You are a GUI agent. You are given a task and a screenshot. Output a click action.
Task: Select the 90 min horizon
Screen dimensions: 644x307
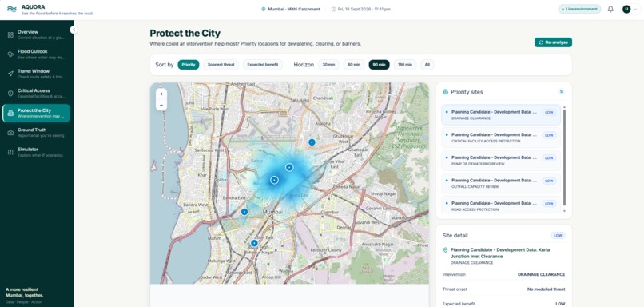point(379,65)
